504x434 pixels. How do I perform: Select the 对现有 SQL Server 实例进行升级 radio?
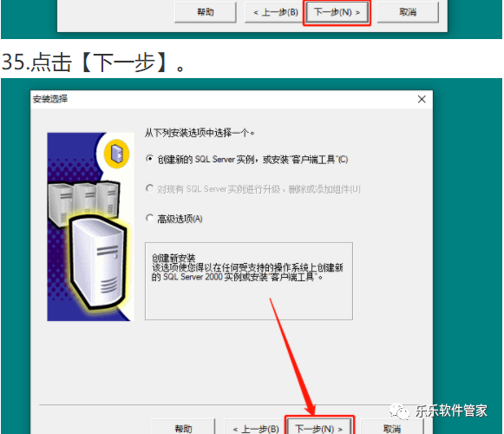[149, 187]
